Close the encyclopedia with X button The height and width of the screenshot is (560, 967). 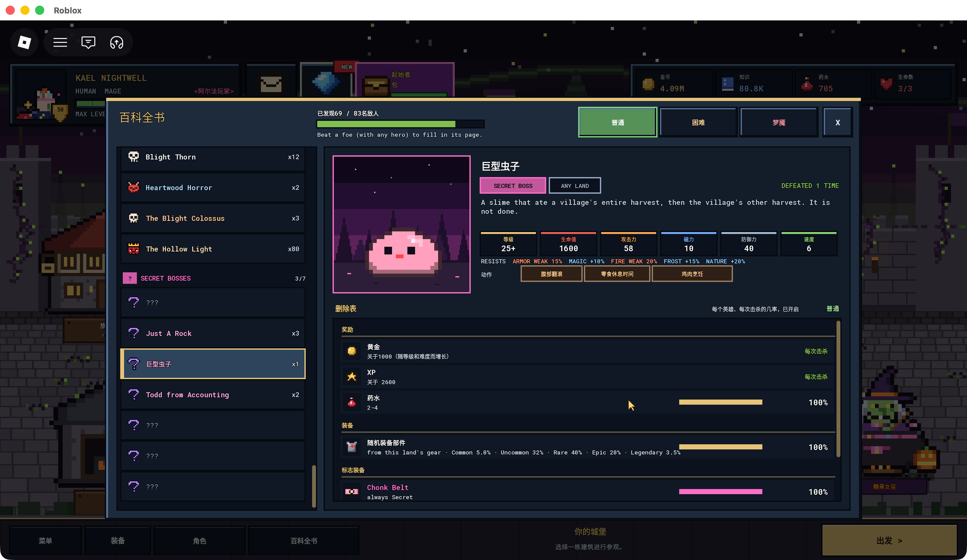coord(837,122)
